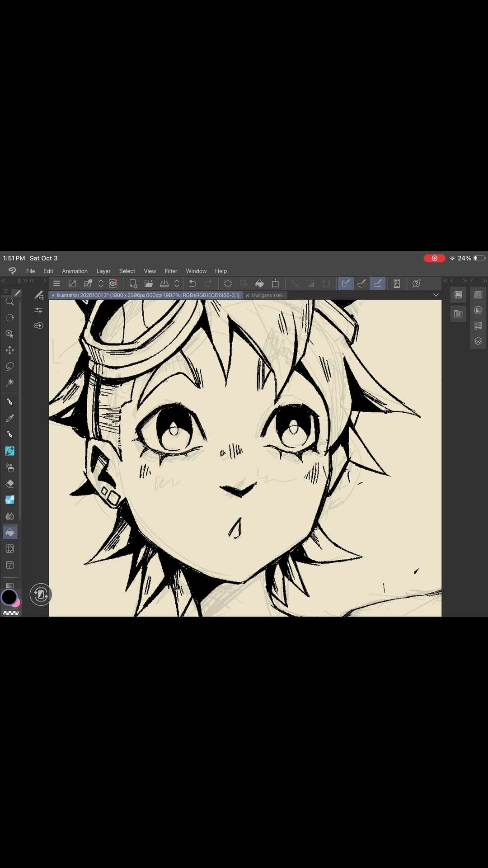Image resolution: width=488 pixels, height=868 pixels.
Task: Open the Layers palette icon
Action: [478, 341]
